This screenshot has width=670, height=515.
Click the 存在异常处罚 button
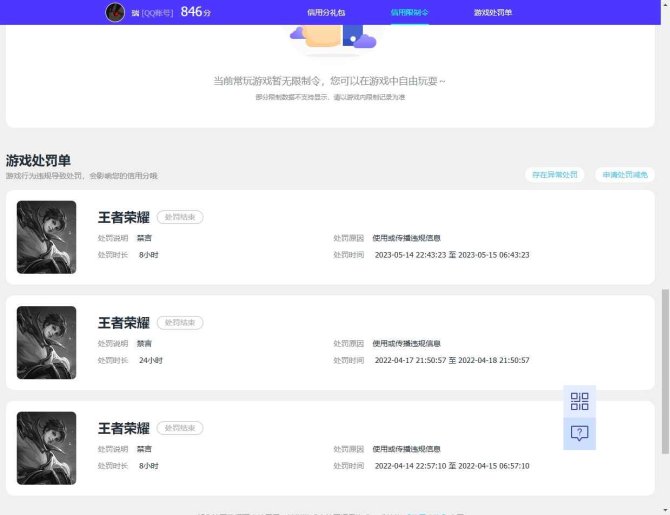[555, 174]
